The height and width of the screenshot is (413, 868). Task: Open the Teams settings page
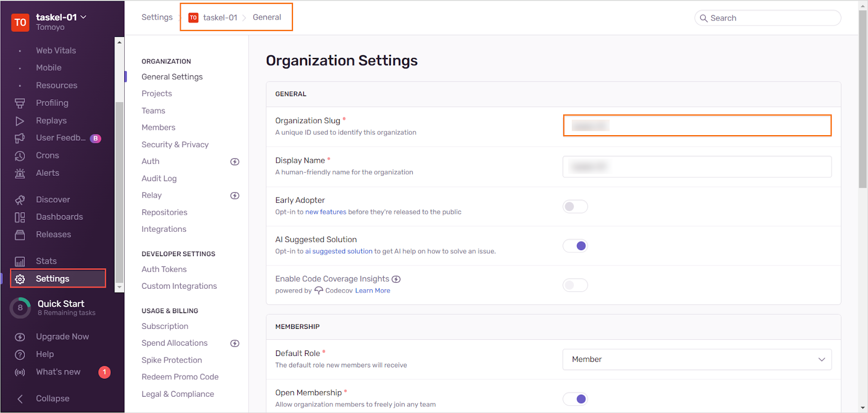pyautogui.click(x=154, y=111)
